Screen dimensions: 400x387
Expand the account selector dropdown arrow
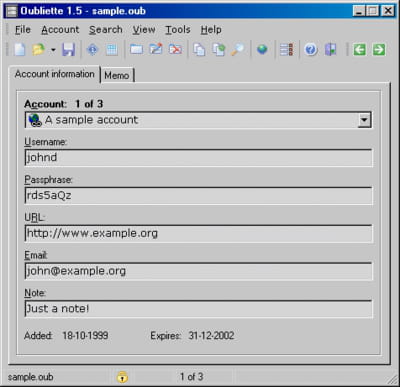[364, 120]
